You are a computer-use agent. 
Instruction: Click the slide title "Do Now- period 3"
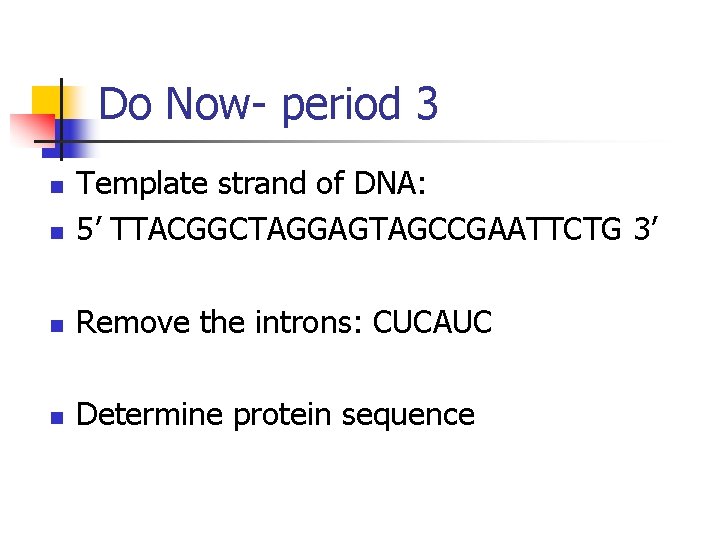point(269,104)
